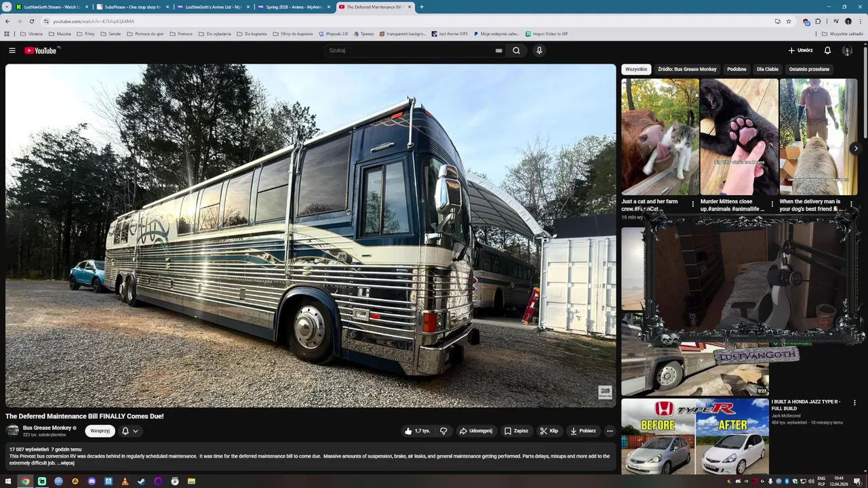Open the 'Imgur: Video to GIF' bookmark
This screenshot has height=488, width=868.
547,33
